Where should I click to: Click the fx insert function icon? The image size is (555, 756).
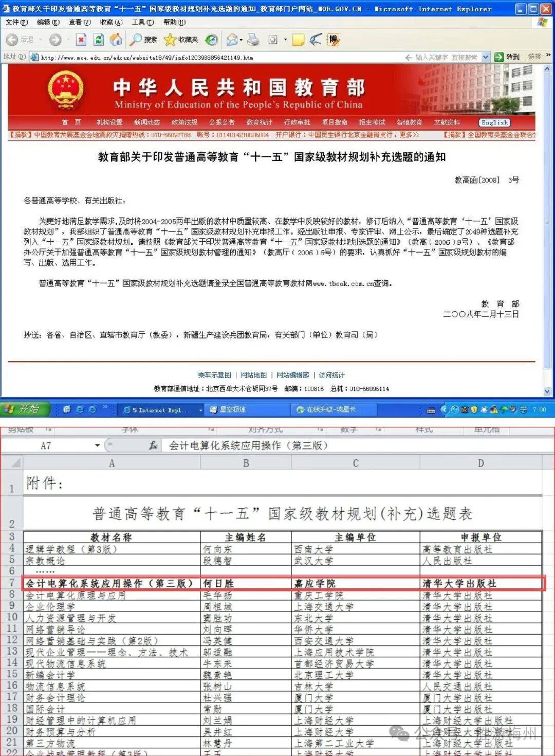pyautogui.click(x=153, y=445)
